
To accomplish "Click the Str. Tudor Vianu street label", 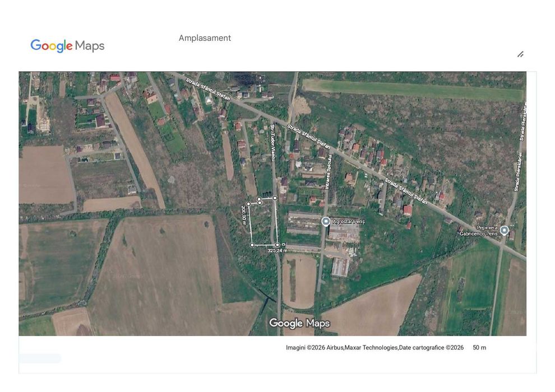I will (272, 143).
